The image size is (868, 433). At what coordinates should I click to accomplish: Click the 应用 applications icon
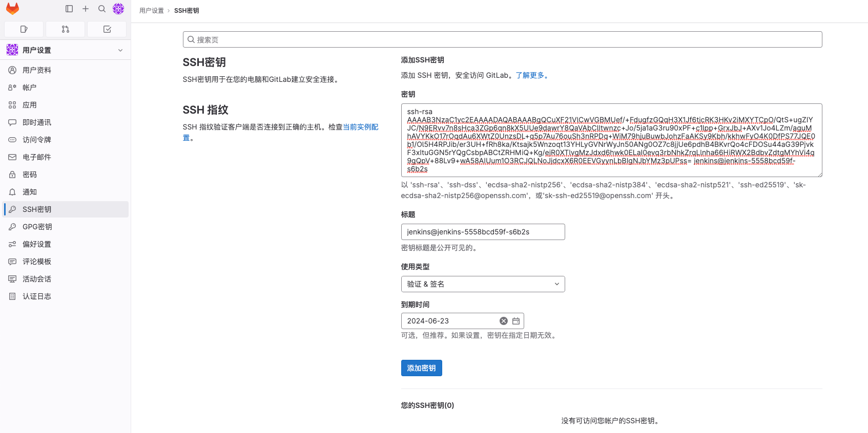point(12,105)
